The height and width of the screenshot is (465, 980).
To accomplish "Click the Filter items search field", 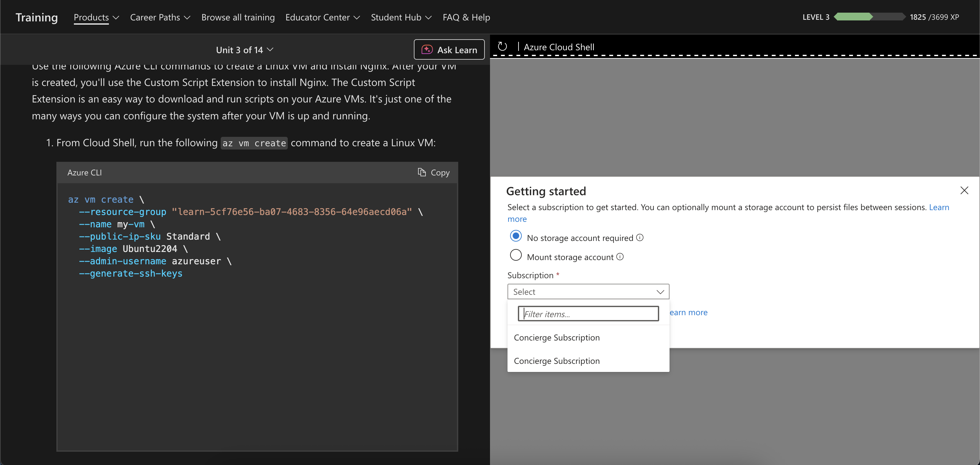I will point(588,314).
